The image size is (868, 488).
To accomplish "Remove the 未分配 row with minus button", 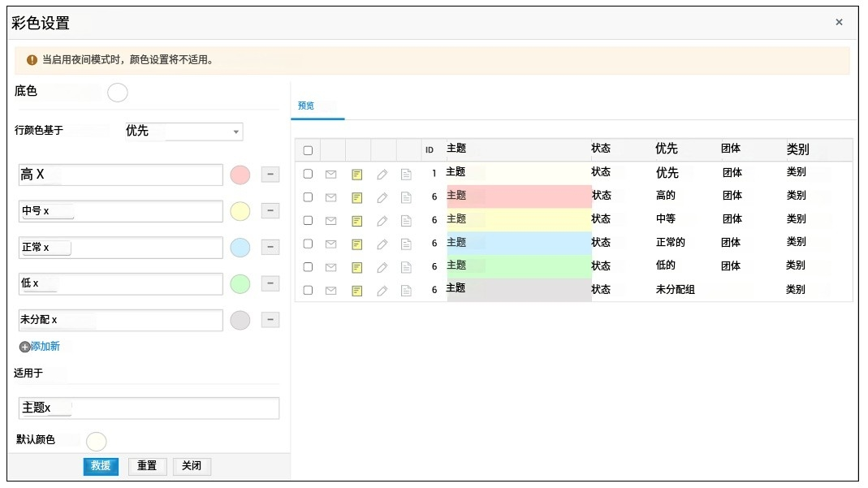I will pyautogui.click(x=270, y=320).
